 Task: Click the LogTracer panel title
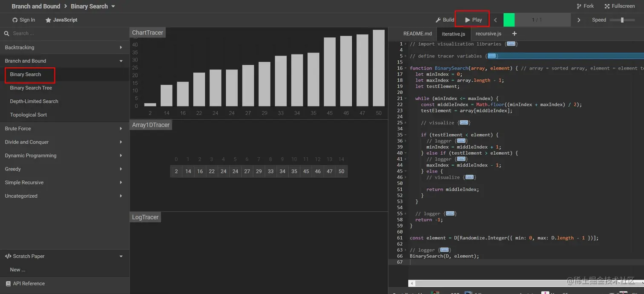145,217
